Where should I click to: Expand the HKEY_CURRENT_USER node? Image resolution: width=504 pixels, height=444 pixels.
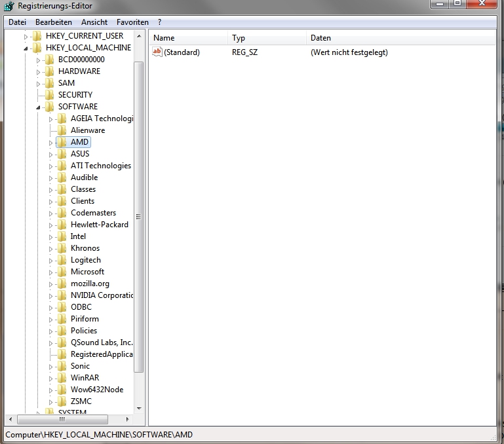coord(26,37)
